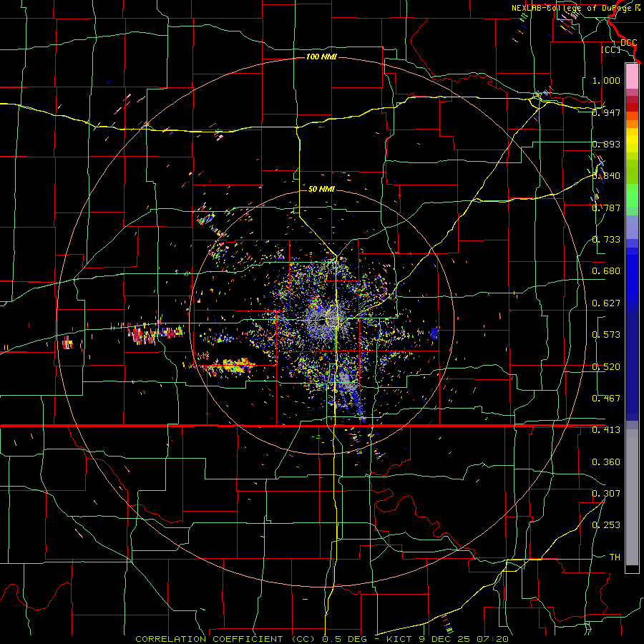Pick the lavender segment of the color bar
The image size is (644, 644).
tap(632, 227)
